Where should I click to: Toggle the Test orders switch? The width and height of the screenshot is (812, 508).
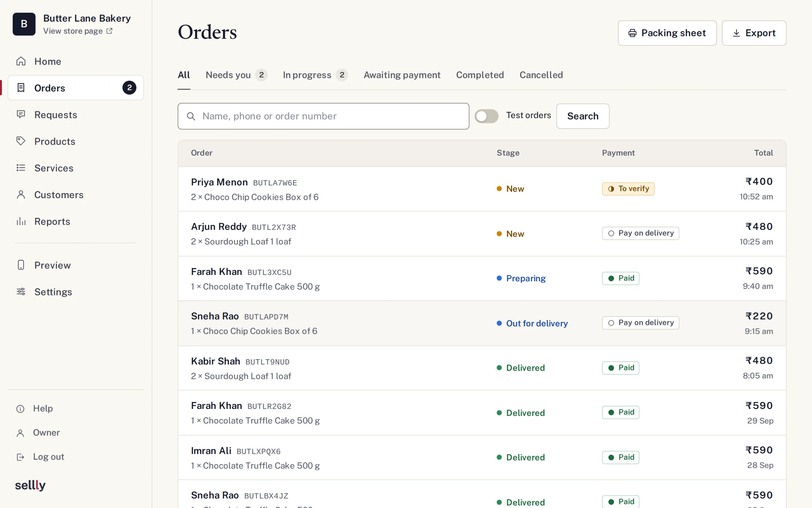point(486,116)
